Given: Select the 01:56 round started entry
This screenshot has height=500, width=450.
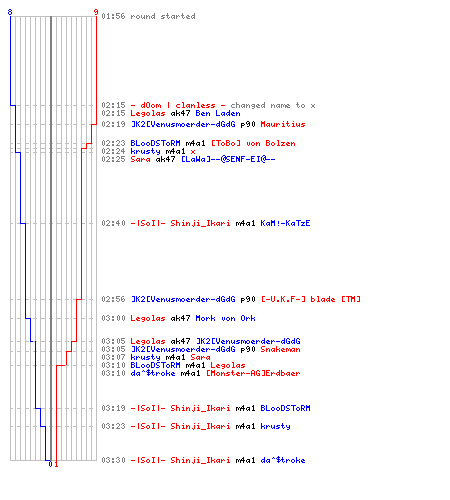Looking at the screenshot, I should coord(148,16).
